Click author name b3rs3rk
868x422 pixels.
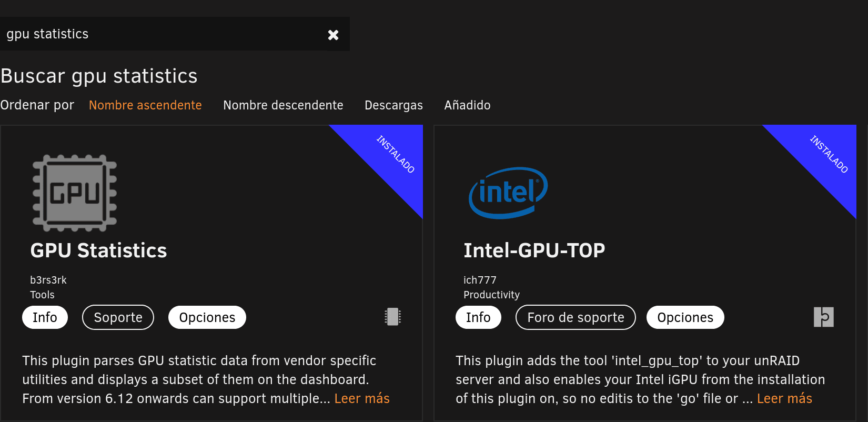pos(48,280)
